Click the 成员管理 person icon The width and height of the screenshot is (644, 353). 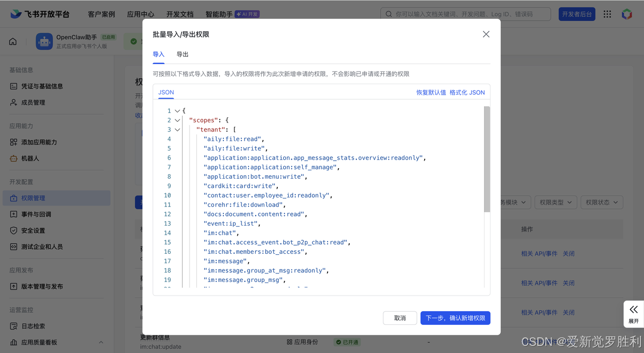(x=14, y=102)
